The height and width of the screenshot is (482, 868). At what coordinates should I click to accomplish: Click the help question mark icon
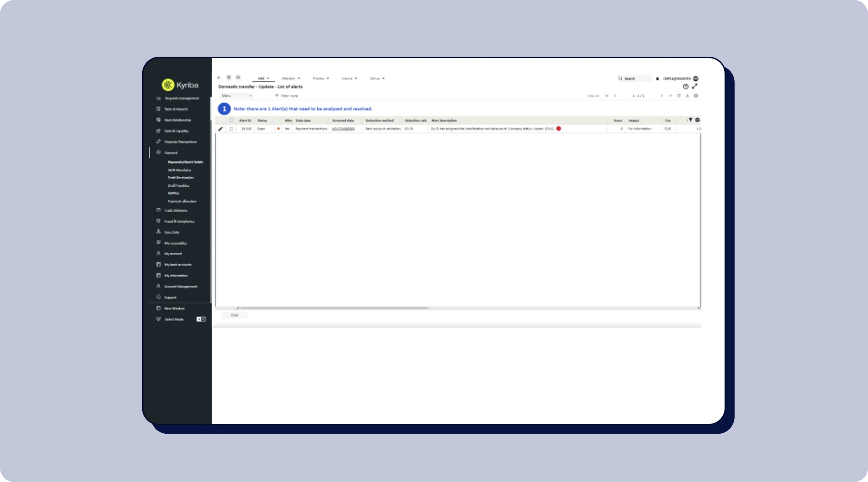tap(686, 86)
